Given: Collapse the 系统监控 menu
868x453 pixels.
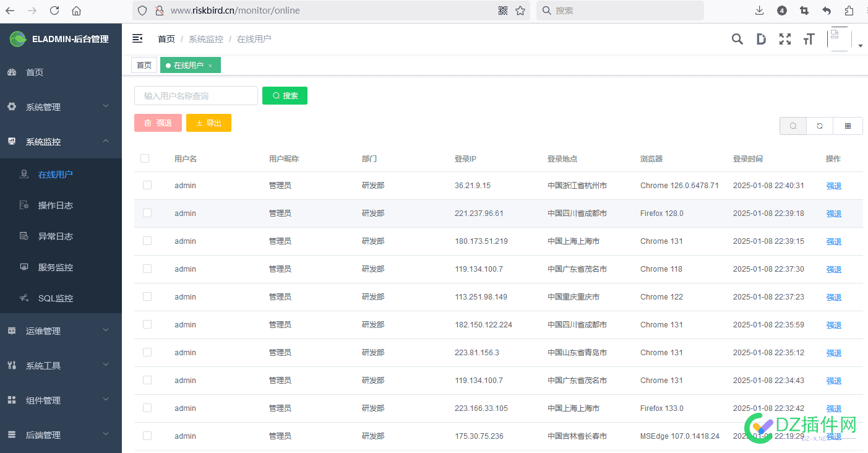Looking at the screenshot, I should (x=61, y=141).
